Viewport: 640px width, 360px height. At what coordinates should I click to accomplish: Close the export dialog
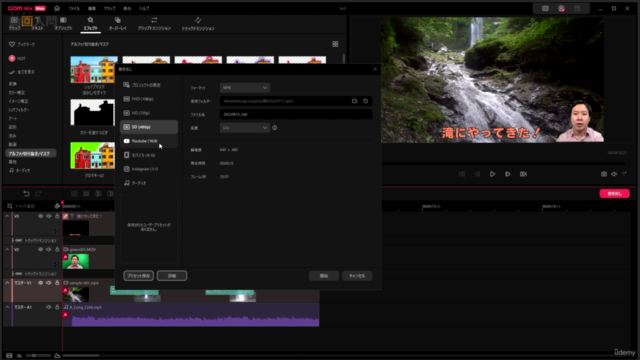pos(375,69)
